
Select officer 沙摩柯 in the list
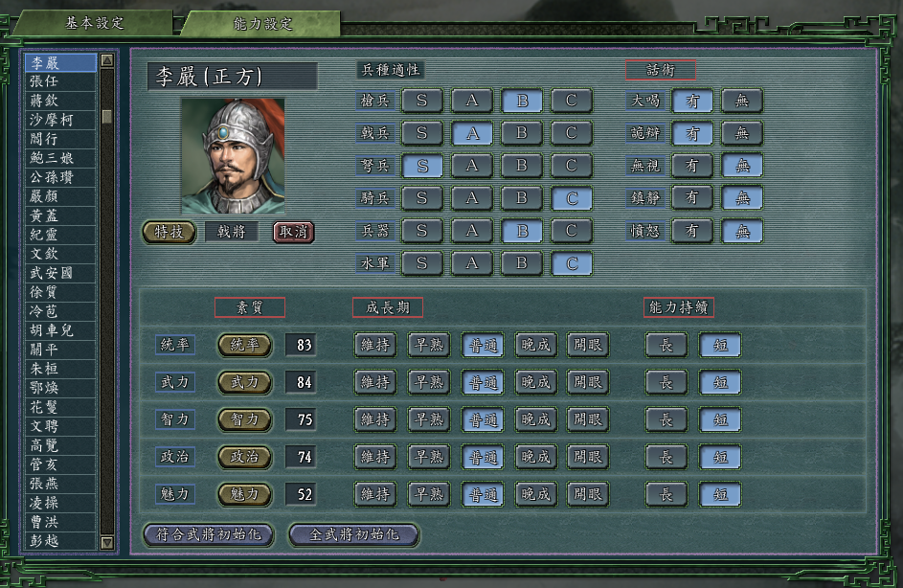pos(60,119)
